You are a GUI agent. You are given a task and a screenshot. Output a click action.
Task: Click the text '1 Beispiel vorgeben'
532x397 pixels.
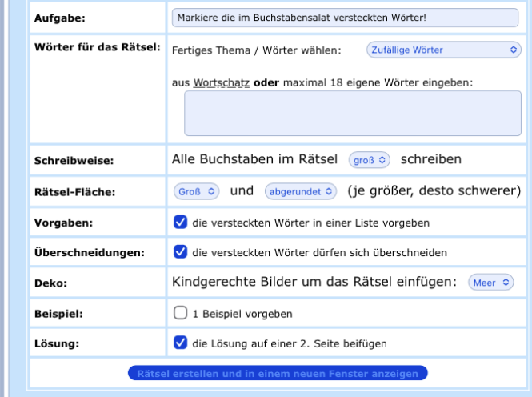coord(242,313)
